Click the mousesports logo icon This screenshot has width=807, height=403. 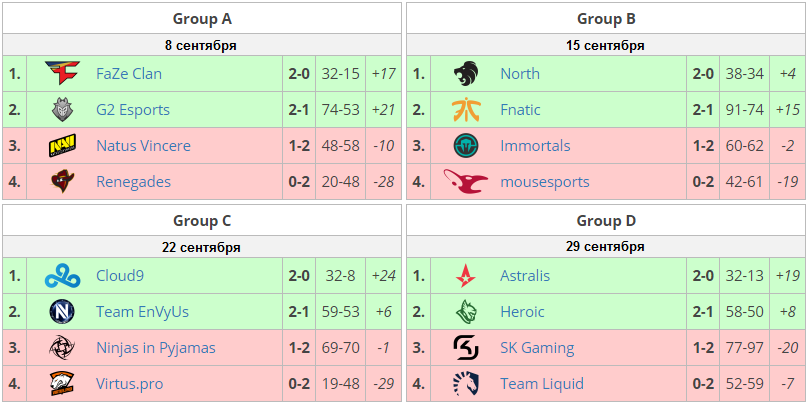467,182
